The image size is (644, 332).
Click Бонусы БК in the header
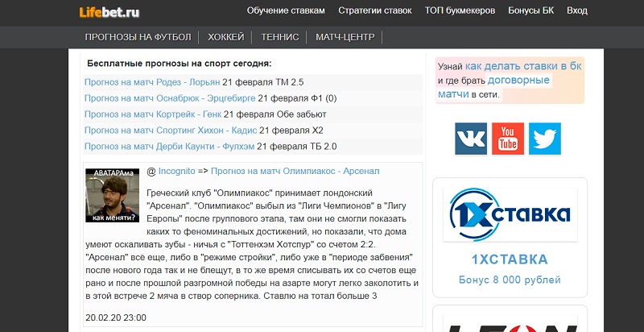(530, 11)
